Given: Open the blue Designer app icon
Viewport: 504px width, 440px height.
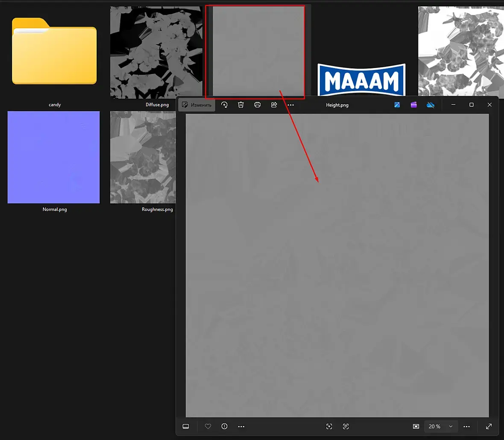Looking at the screenshot, I should point(397,105).
